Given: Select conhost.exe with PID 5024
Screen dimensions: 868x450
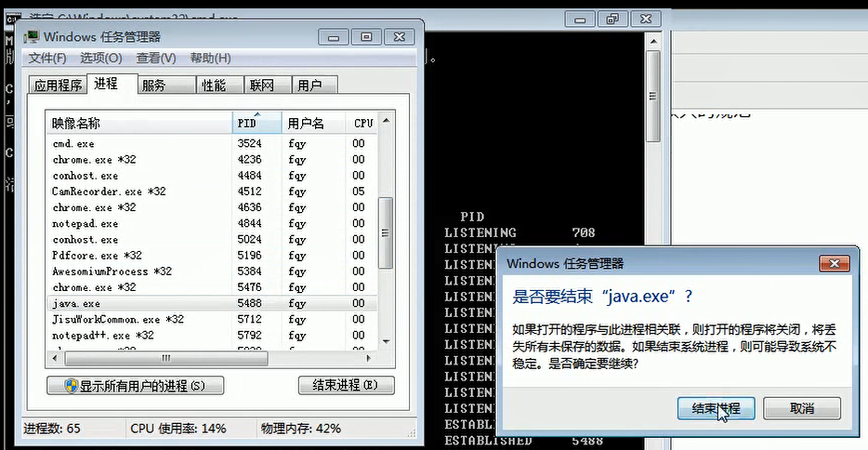Looking at the screenshot, I should click(x=212, y=240).
